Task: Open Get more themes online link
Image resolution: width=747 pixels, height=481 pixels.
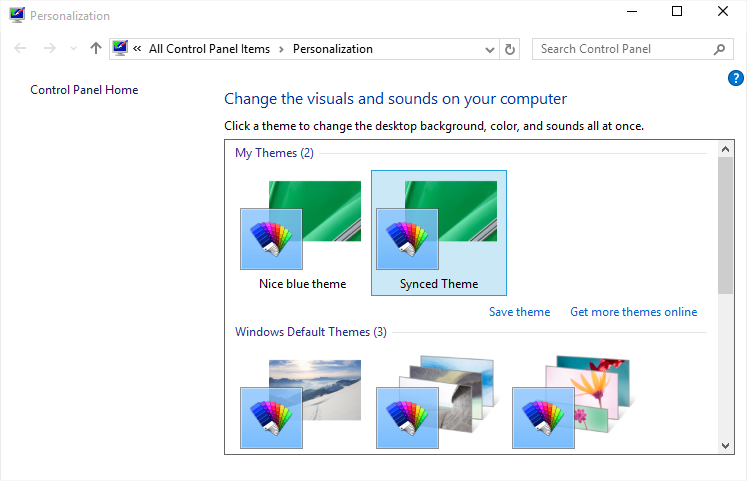Action: 634,312
